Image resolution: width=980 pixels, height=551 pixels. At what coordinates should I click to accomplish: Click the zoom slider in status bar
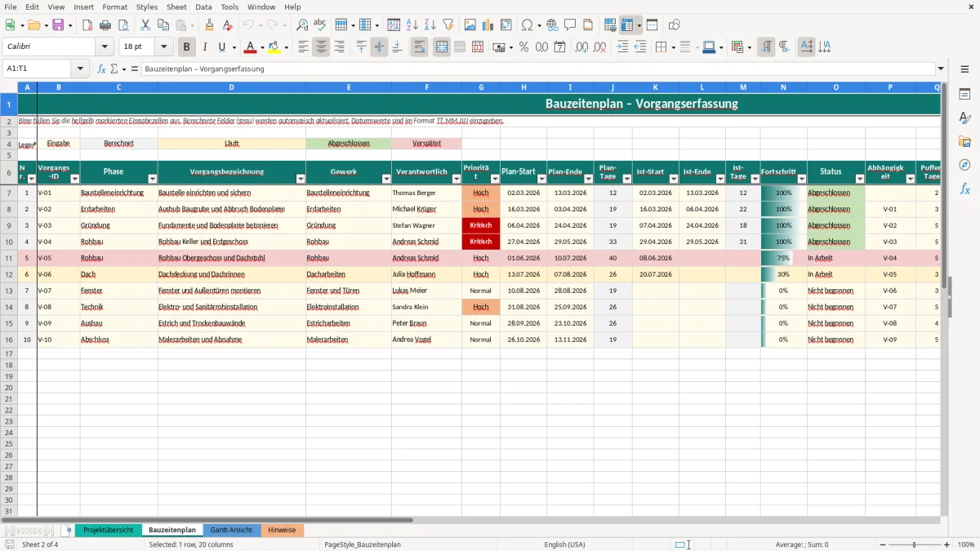tap(914, 544)
